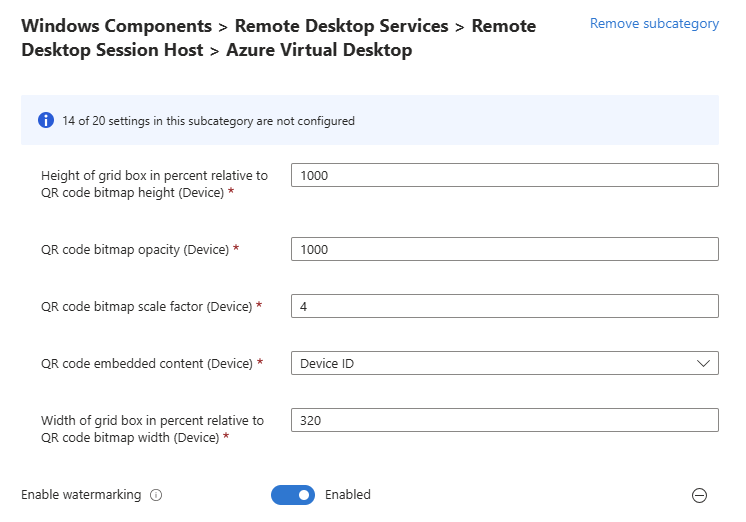
Task: Toggle the Enable watermarking switch
Action: point(293,495)
